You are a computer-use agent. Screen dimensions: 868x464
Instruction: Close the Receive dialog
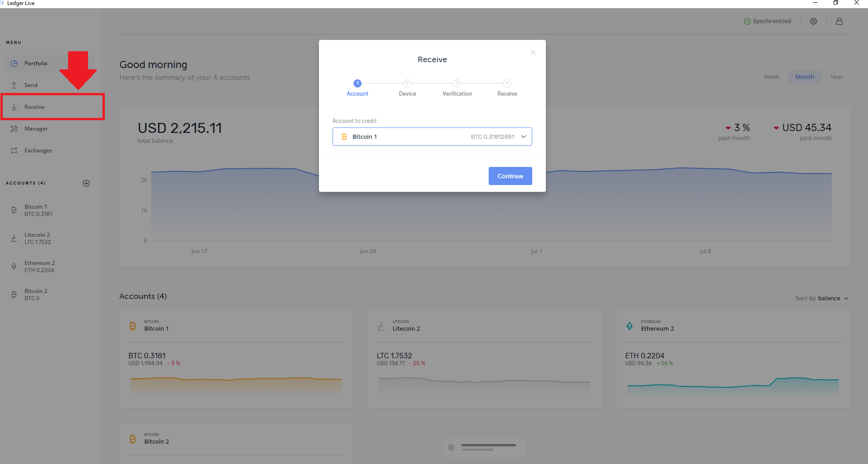point(533,53)
